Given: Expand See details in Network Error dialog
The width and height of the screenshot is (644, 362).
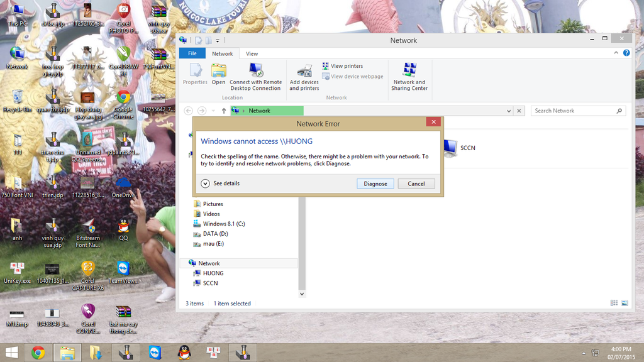Looking at the screenshot, I should pyautogui.click(x=205, y=184).
